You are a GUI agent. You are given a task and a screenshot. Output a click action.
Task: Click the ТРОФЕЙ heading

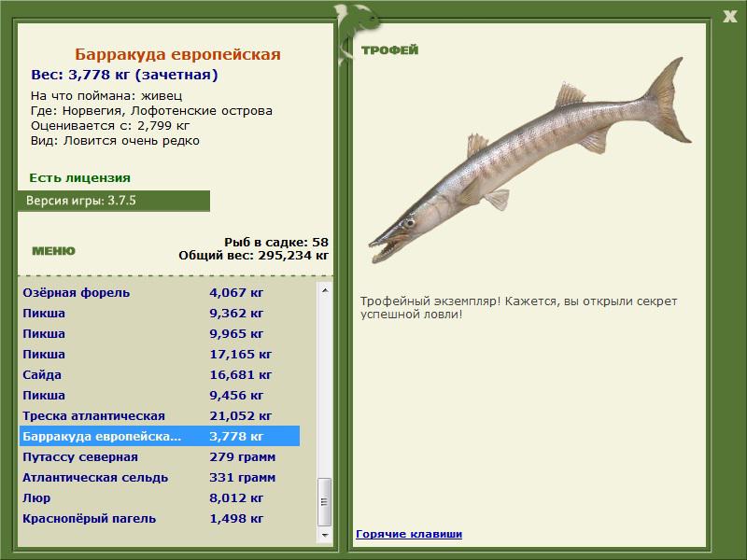click(389, 50)
